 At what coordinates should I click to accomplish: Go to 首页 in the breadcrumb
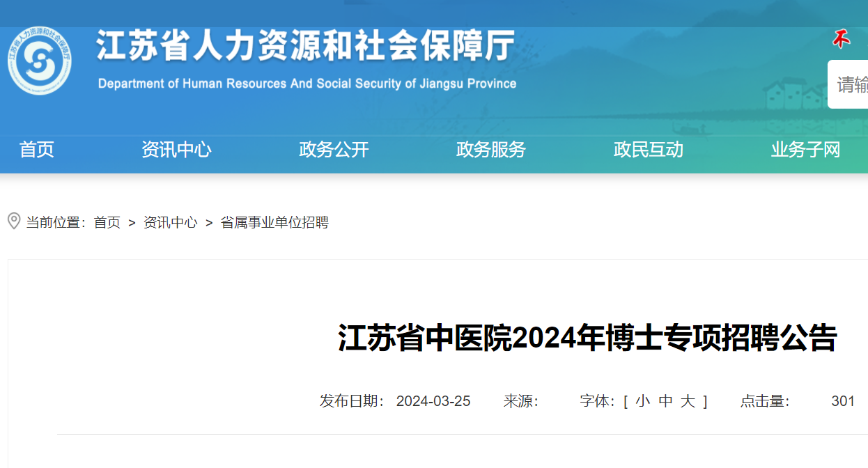[x=107, y=223]
